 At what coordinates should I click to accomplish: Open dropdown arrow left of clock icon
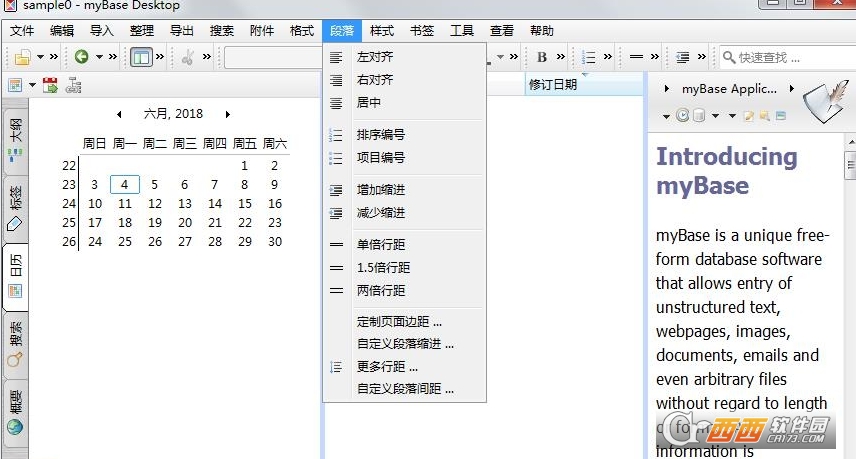point(666,116)
